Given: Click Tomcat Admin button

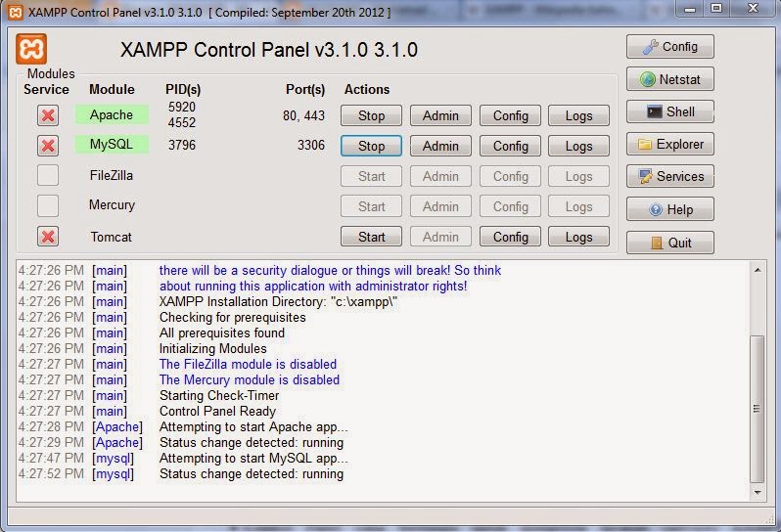Looking at the screenshot, I should click(440, 237).
